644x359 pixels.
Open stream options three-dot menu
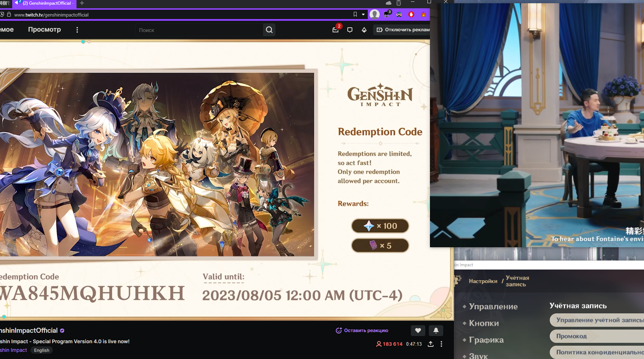[x=441, y=344]
